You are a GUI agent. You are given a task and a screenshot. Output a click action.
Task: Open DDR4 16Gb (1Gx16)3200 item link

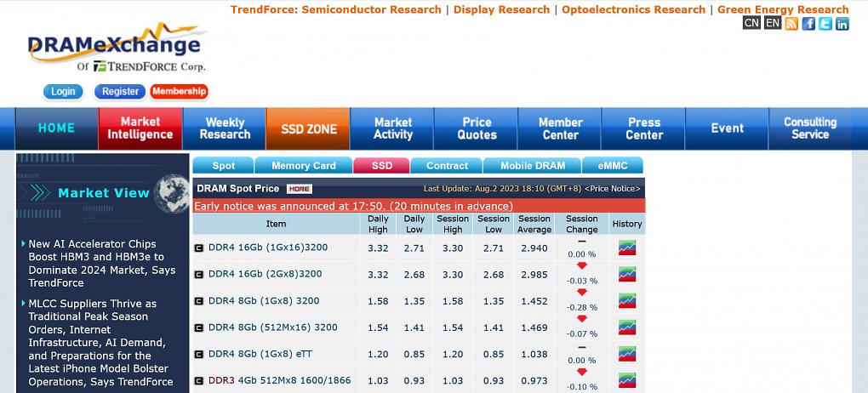tap(268, 248)
